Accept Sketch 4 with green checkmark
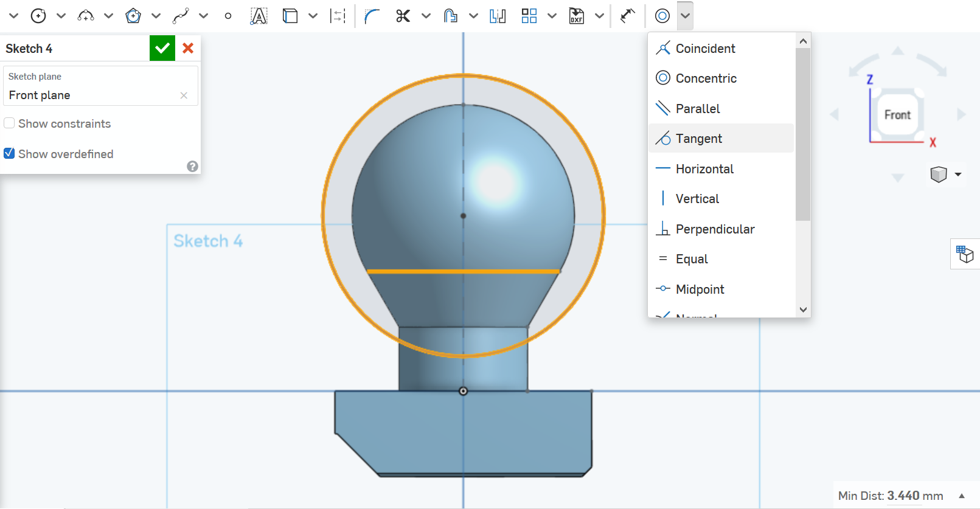The image size is (980, 509). 162,48
